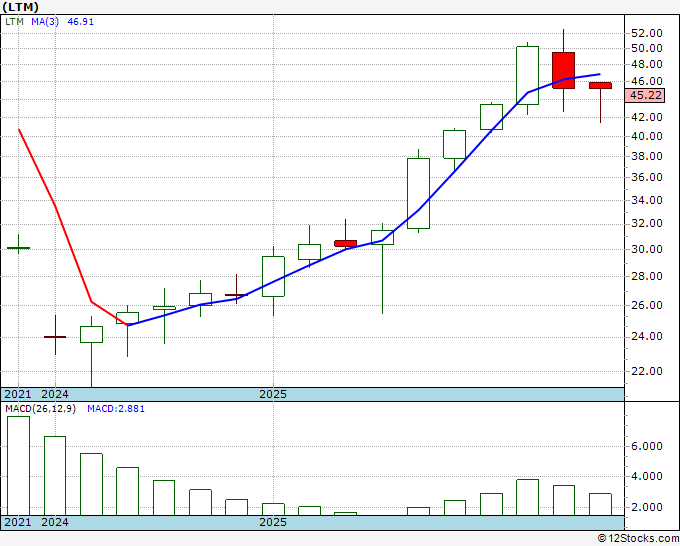
Task: Click the 2025 marker on price chart axis
Action: [273, 395]
